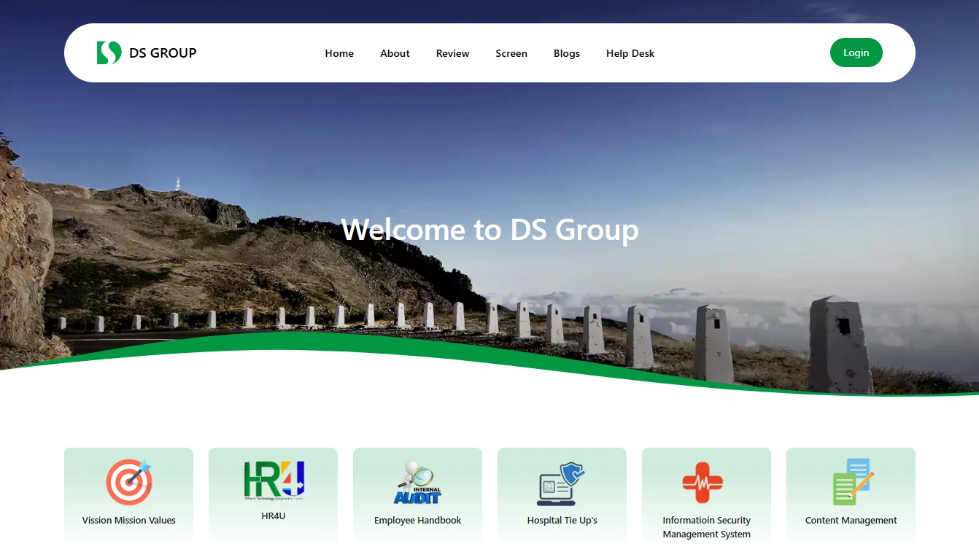Click the notepad and pencil Content Management icon
This screenshot has width=979, height=560.
tap(851, 481)
